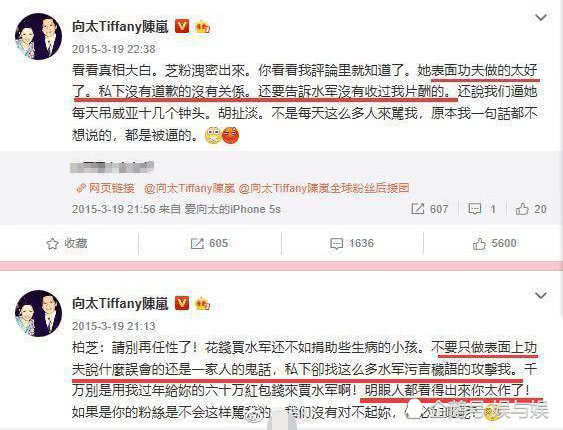563x430 pixels.
Task: Open the first post's chevron dropdown menu
Action: pos(541,17)
